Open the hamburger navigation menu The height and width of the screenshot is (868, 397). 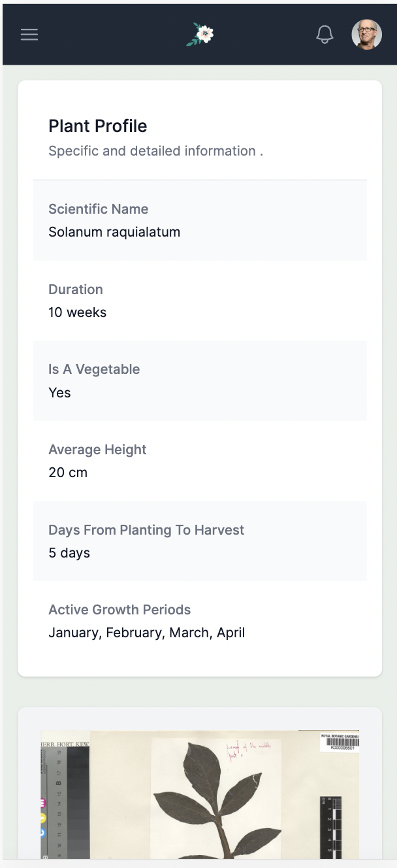click(x=29, y=35)
